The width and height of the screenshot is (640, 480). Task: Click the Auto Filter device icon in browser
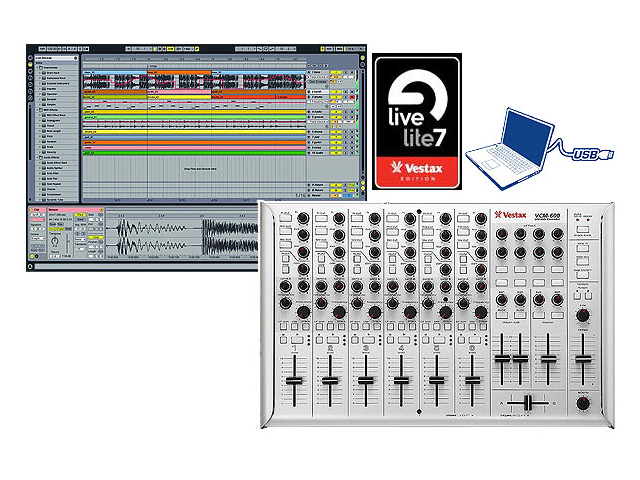(x=44, y=173)
